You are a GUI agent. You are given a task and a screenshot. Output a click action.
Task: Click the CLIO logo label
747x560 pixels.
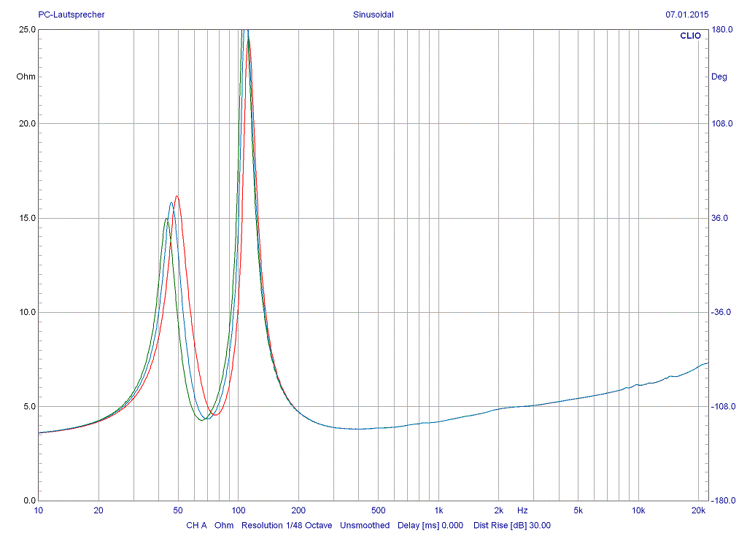click(x=689, y=36)
